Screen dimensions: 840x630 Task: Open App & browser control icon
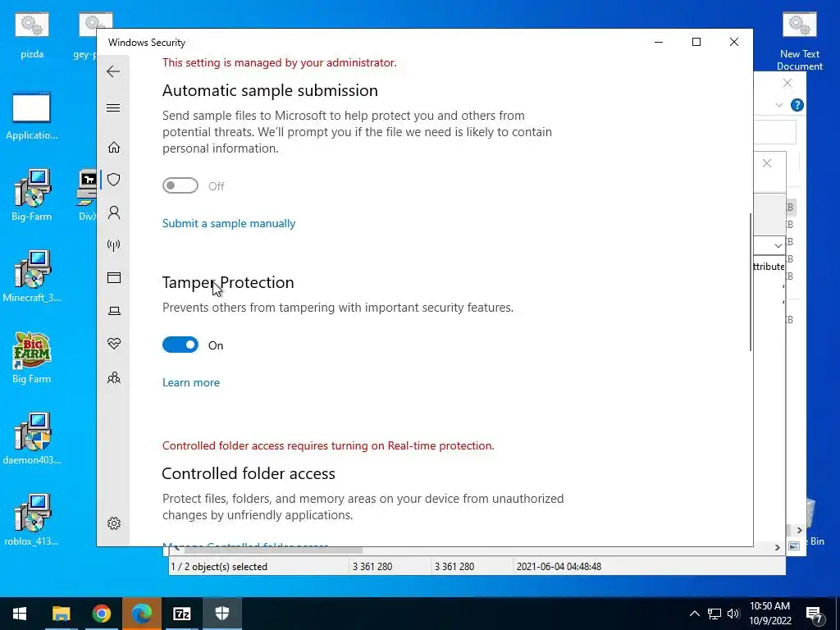point(113,277)
